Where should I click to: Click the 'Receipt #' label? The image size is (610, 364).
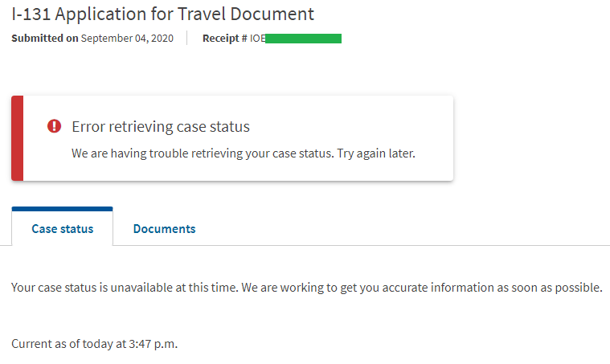224,38
